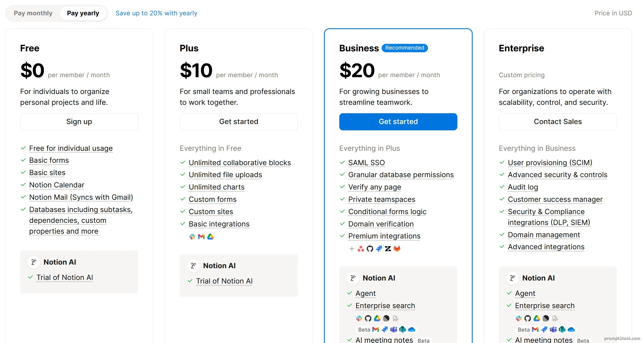Image resolution: width=644 pixels, height=343 pixels.
Task: Click the Sign up button in Free plan
Action: coord(79,122)
